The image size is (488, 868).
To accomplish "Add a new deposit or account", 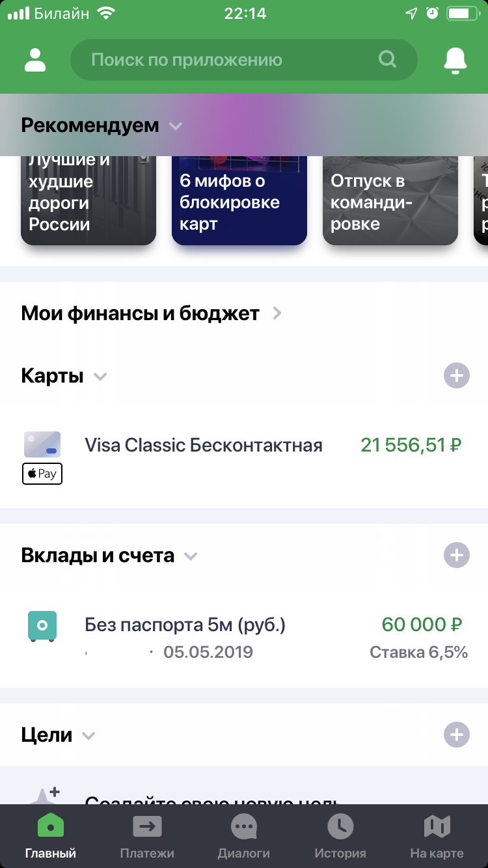I will tap(456, 555).
